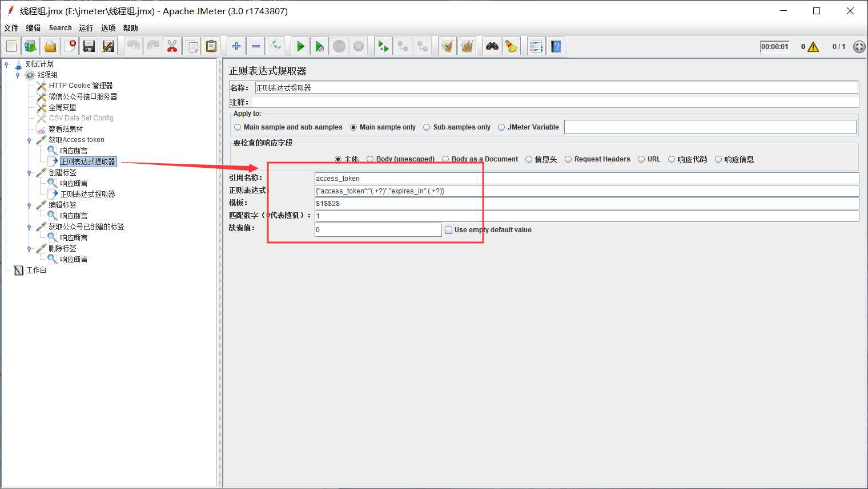868x489 pixels.
Task: Click the Open file folder icon
Action: click(x=50, y=46)
